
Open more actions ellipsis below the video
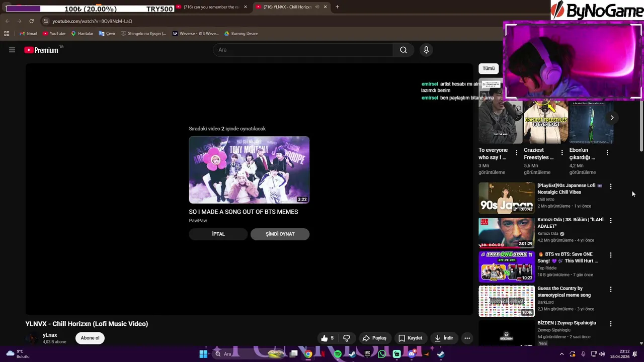[x=467, y=338]
